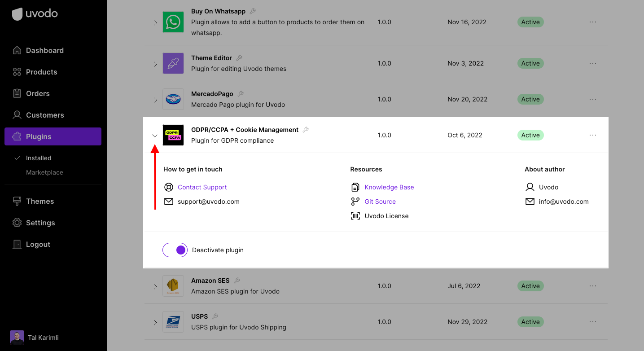
Task: Click envelope icon beside info@uvodo.com
Action: (530, 202)
